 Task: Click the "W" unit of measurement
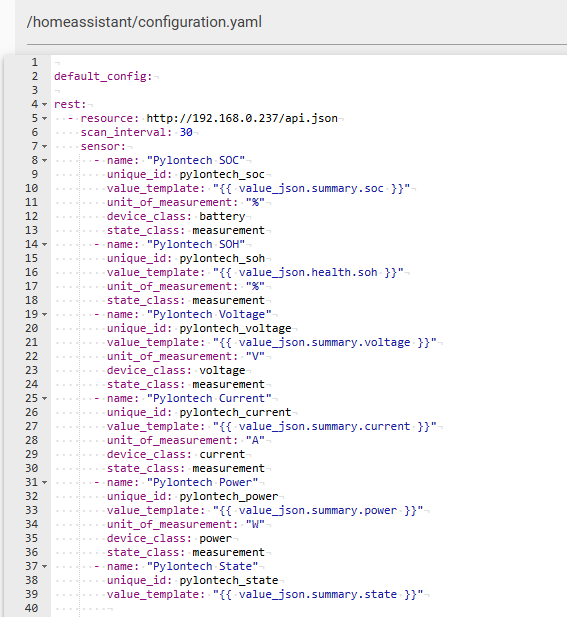point(255,524)
